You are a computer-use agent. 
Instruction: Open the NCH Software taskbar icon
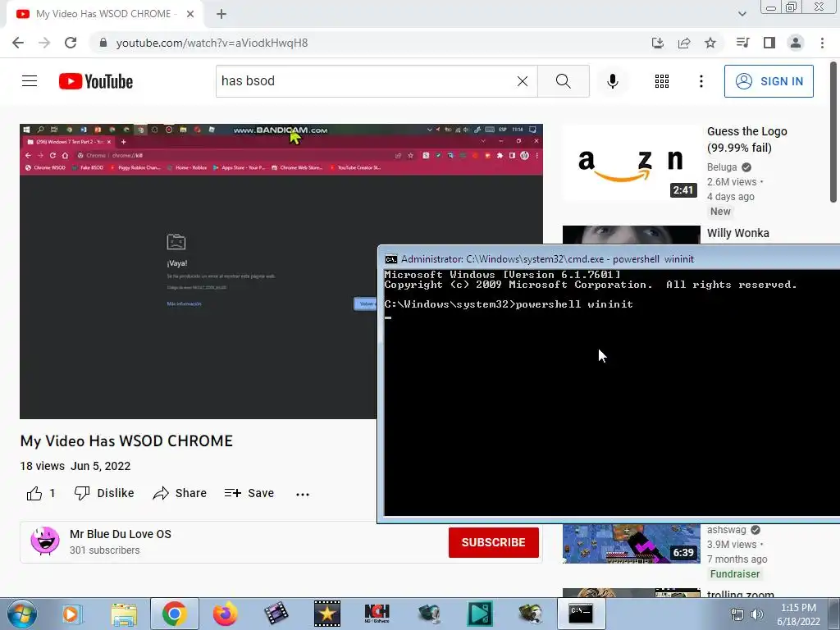click(x=377, y=614)
